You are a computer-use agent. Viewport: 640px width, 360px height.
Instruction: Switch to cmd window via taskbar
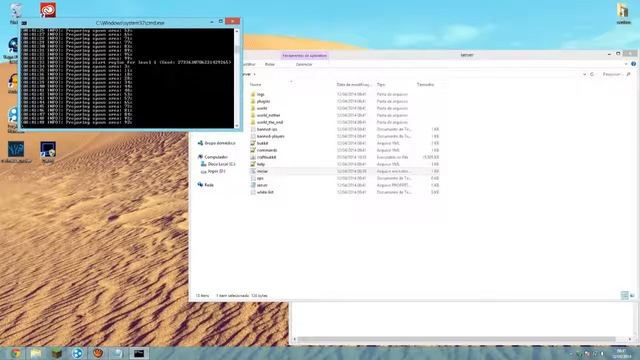click(139, 353)
